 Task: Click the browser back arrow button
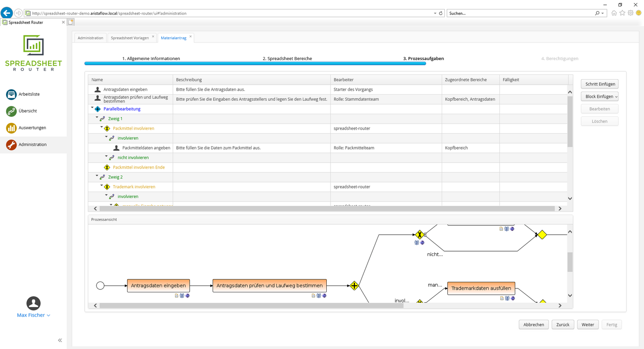click(x=6, y=13)
